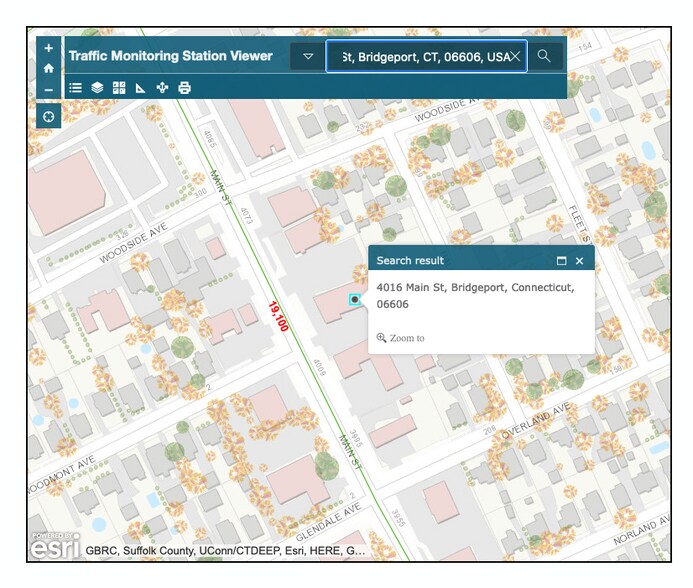The image size is (693, 588).
Task: Expand the search source dropdown
Action: 308,57
